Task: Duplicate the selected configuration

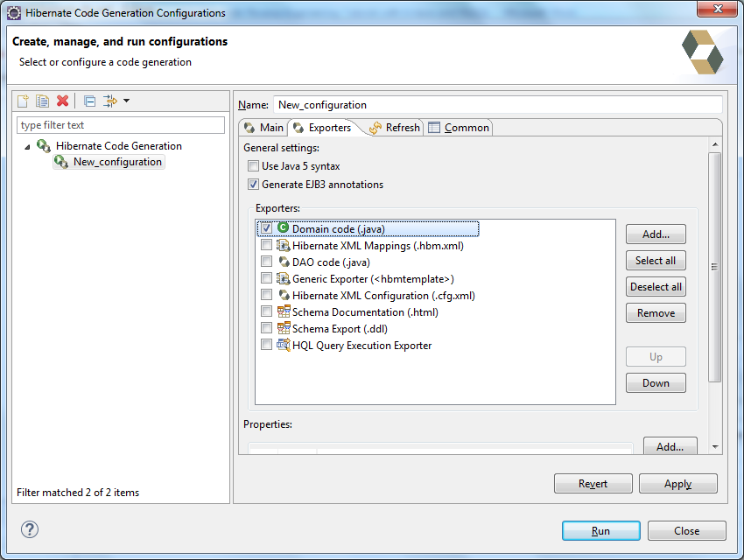Action: pyautogui.click(x=42, y=101)
